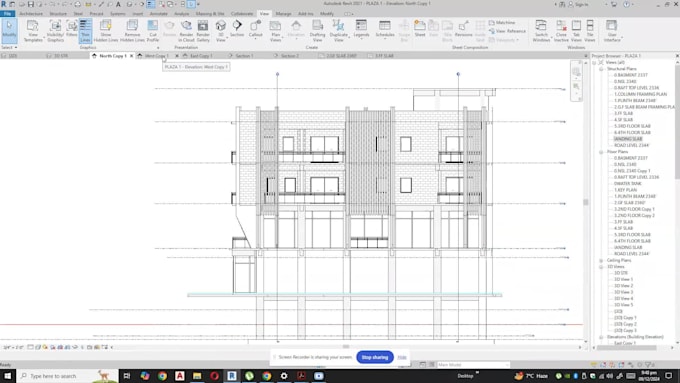This screenshot has height=383, width=680.
Task: Create a default 3D View
Action: (220, 31)
